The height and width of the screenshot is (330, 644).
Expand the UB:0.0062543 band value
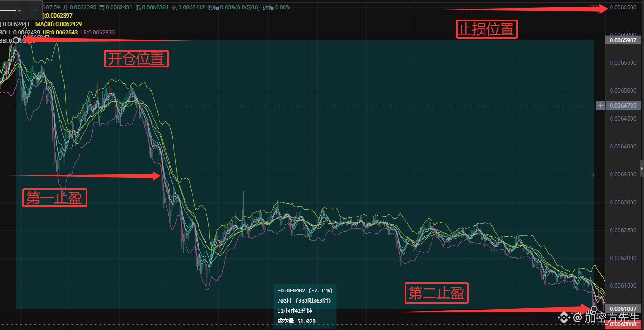coord(60,32)
